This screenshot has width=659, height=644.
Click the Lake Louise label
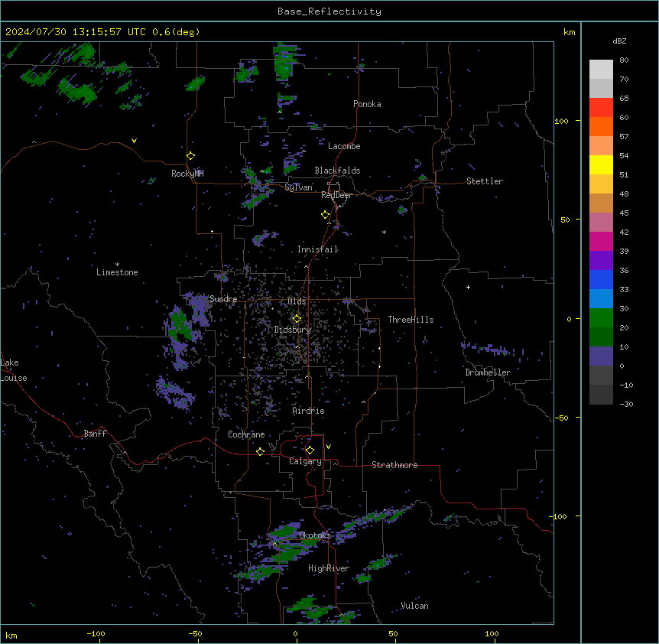pyautogui.click(x=14, y=370)
